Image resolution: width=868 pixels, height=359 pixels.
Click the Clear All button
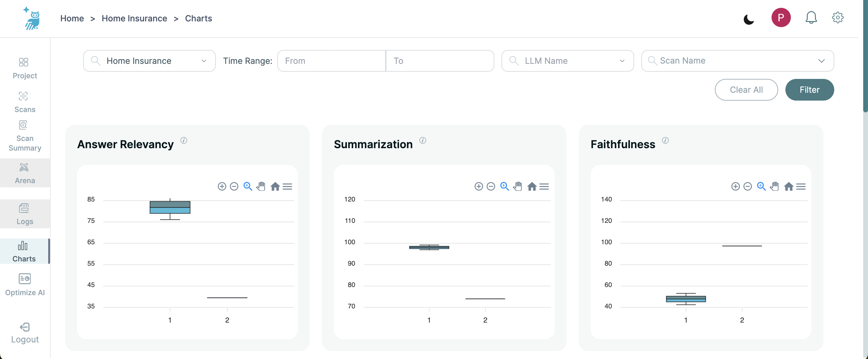(746, 90)
